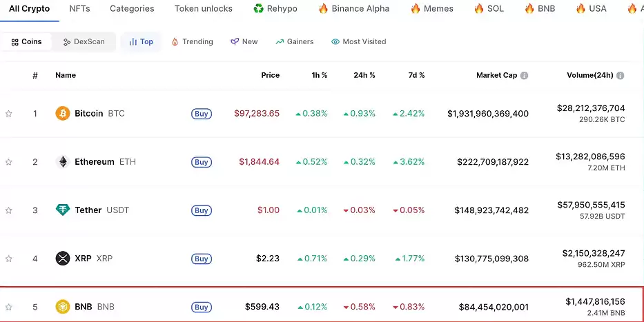The height and width of the screenshot is (322, 644).
Task: Click the Tether logo icon
Action: 63,210
